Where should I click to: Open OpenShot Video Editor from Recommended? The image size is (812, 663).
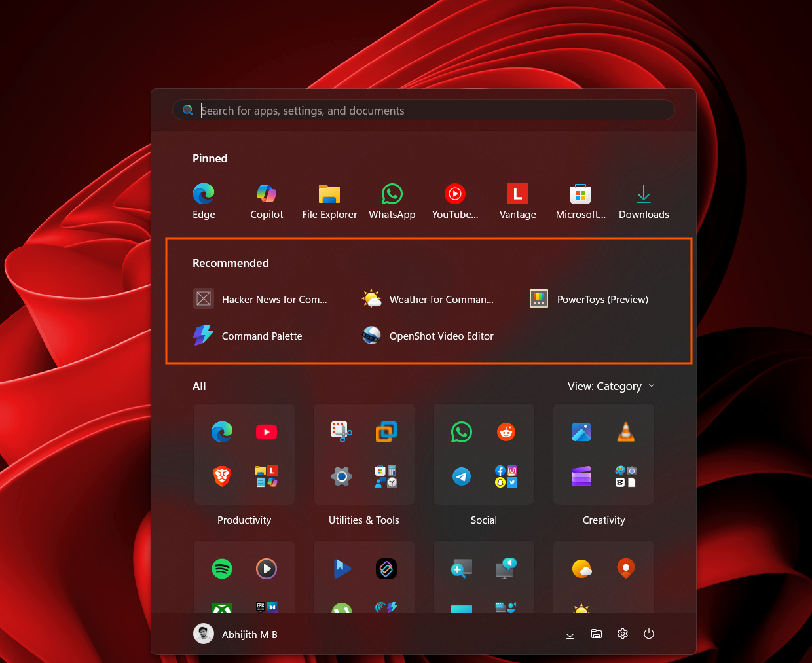coord(428,336)
